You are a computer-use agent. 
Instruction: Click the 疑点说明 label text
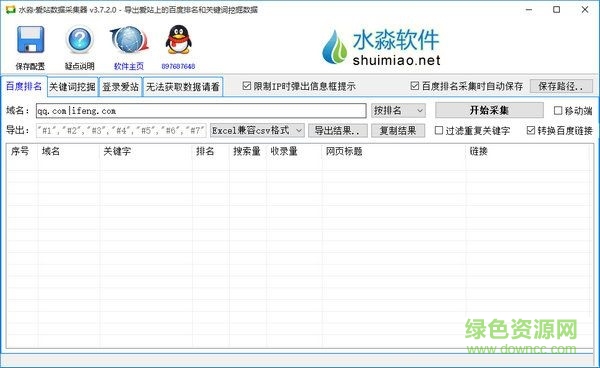(x=80, y=66)
